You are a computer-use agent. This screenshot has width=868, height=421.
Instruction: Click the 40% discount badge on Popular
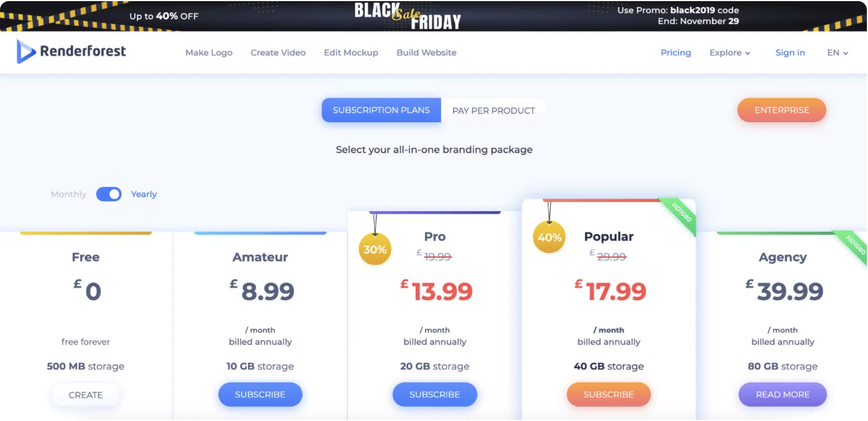pyautogui.click(x=549, y=237)
